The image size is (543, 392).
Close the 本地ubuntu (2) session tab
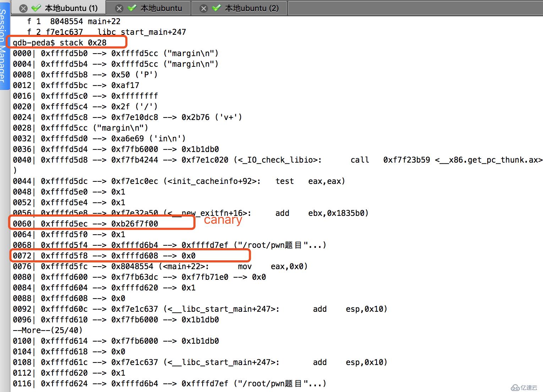(x=204, y=8)
